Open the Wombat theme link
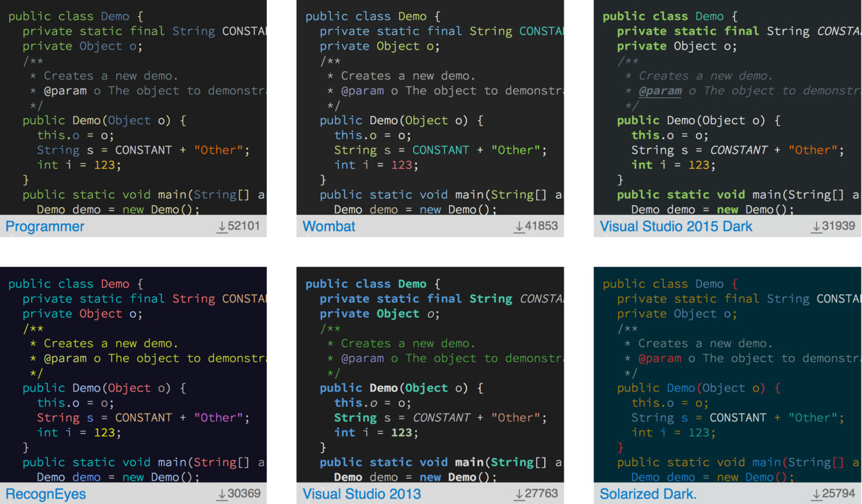This screenshot has width=862, height=504. tap(329, 227)
